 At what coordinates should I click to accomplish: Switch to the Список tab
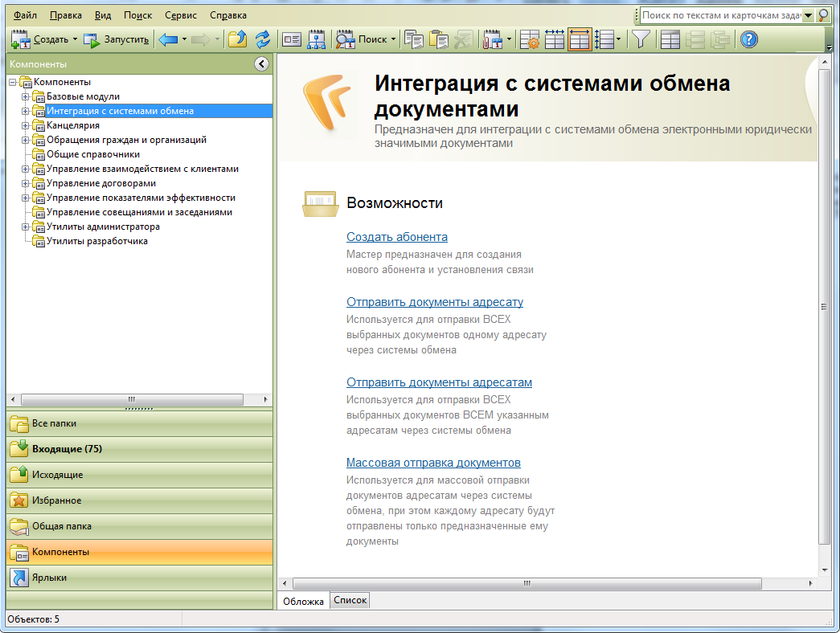pos(350,600)
